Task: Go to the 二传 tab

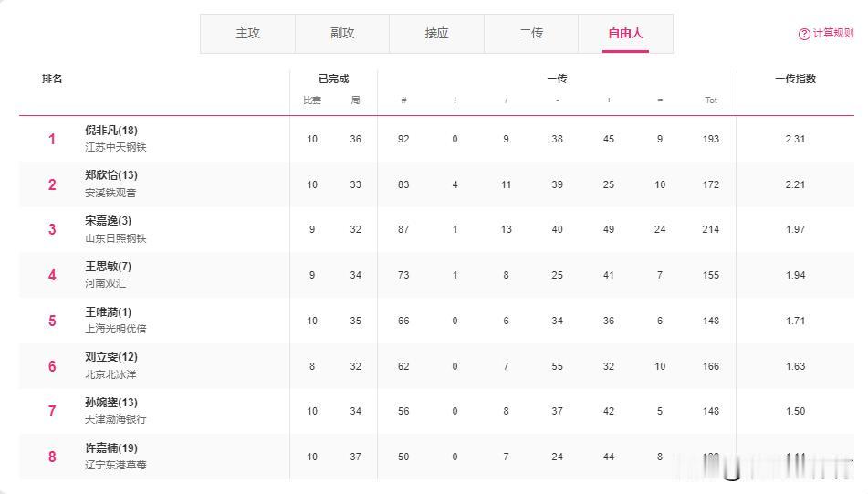Action: coord(531,34)
